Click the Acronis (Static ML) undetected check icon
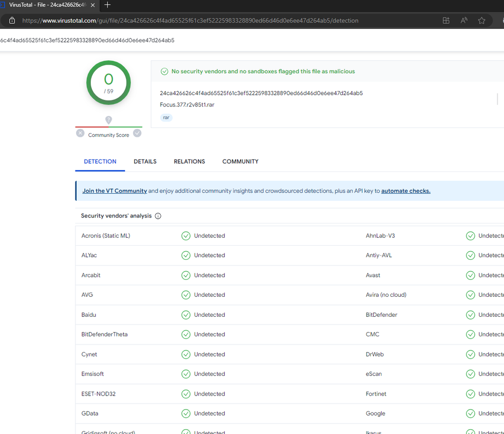The image size is (504, 434). click(x=186, y=236)
